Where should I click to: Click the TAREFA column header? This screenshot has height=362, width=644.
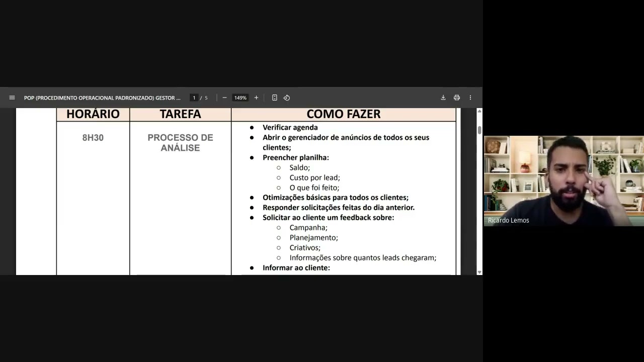click(x=180, y=114)
